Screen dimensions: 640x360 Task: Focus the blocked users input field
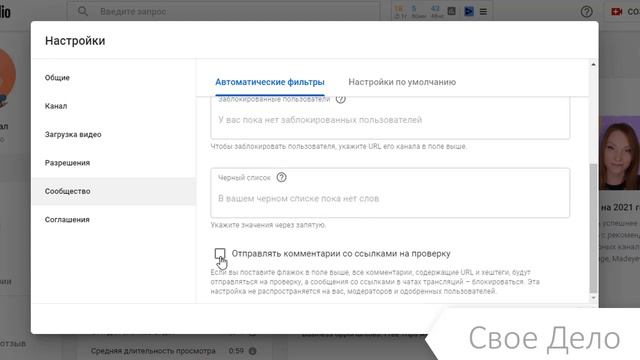390,118
